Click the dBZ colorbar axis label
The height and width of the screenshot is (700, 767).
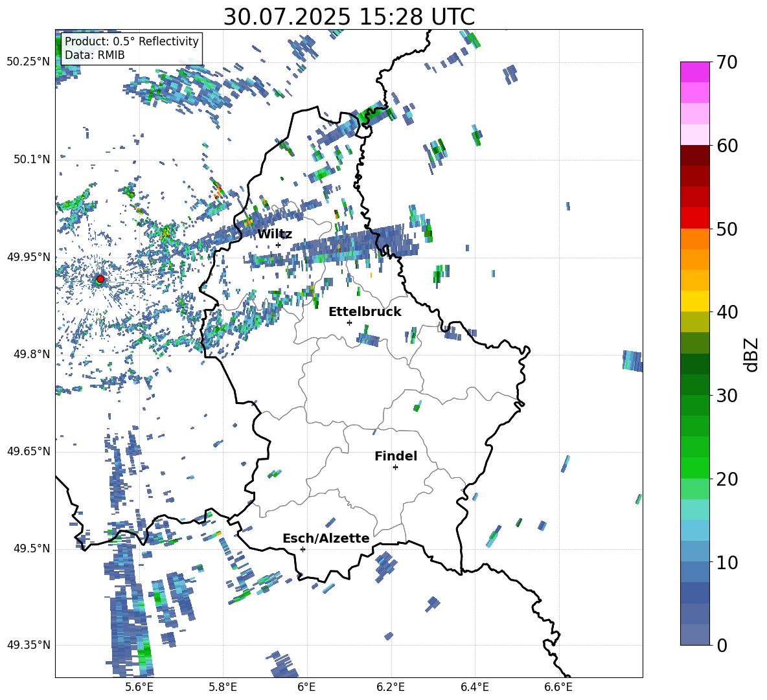pos(752,354)
